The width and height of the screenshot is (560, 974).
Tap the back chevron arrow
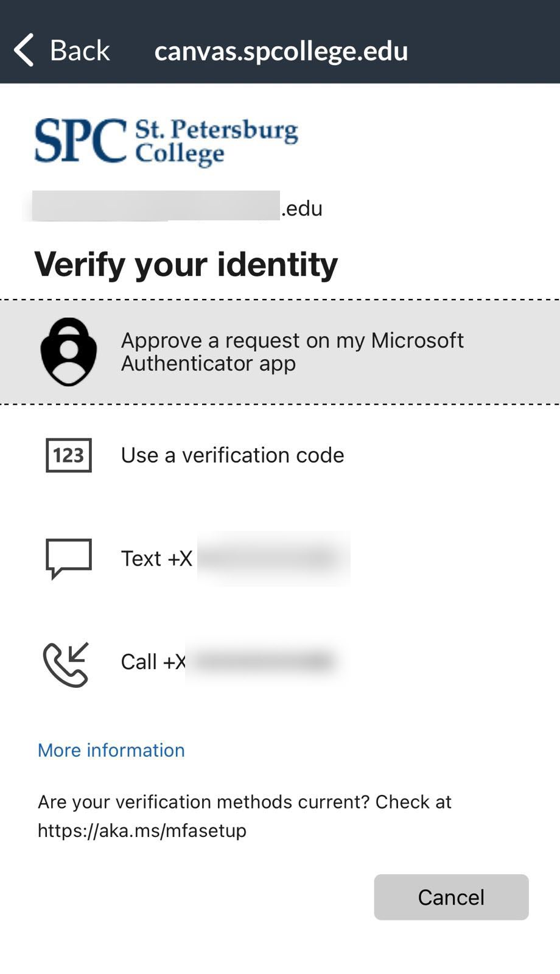[x=24, y=50]
